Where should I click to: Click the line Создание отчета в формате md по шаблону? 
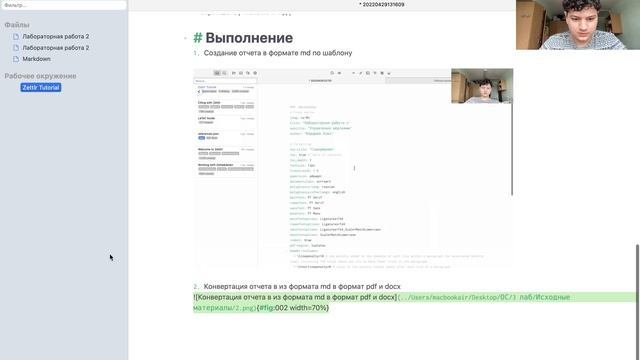(x=278, y=53)
